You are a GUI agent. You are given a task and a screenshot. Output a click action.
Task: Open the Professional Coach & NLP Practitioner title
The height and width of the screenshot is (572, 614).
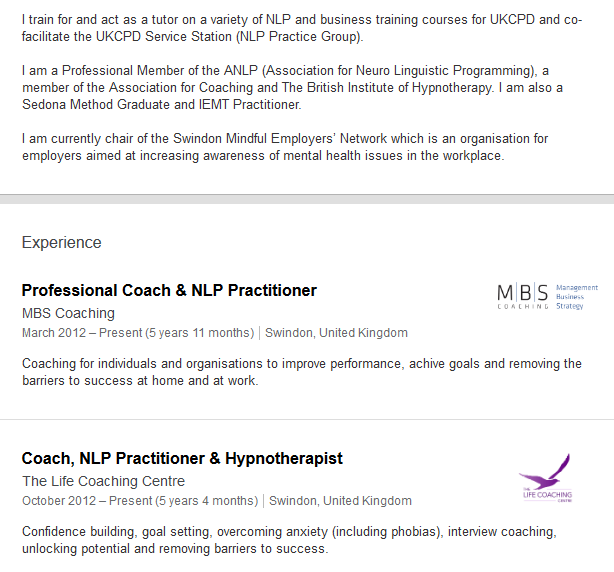pos(169,291)
